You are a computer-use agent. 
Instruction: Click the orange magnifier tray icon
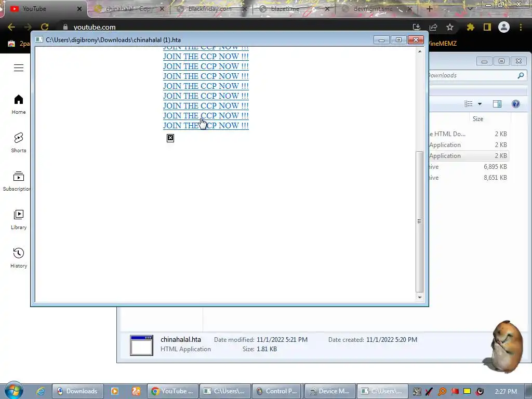click(x=442, y=392)
